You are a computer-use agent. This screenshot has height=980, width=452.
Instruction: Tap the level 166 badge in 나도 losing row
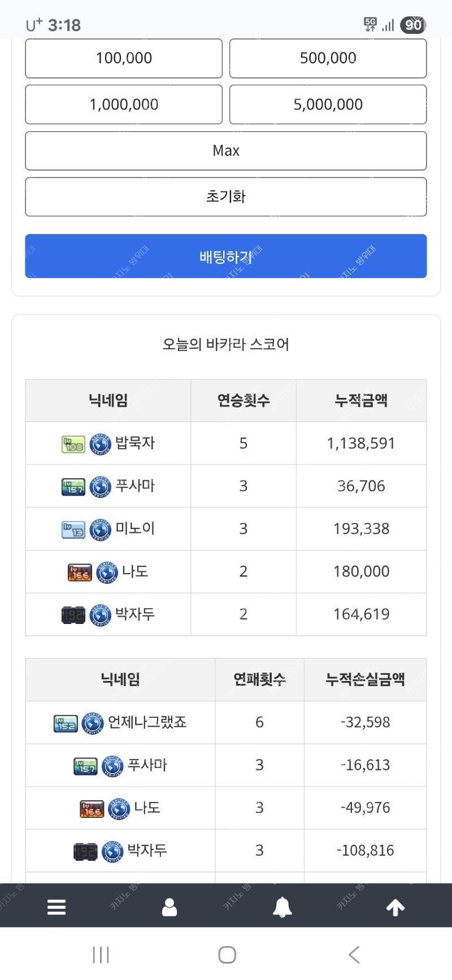coord(92,809)
